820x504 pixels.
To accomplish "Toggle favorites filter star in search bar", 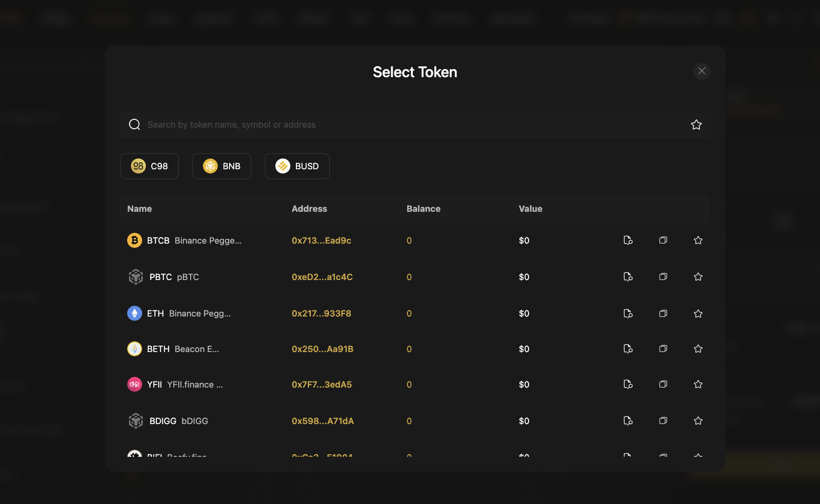I will 696,125.
